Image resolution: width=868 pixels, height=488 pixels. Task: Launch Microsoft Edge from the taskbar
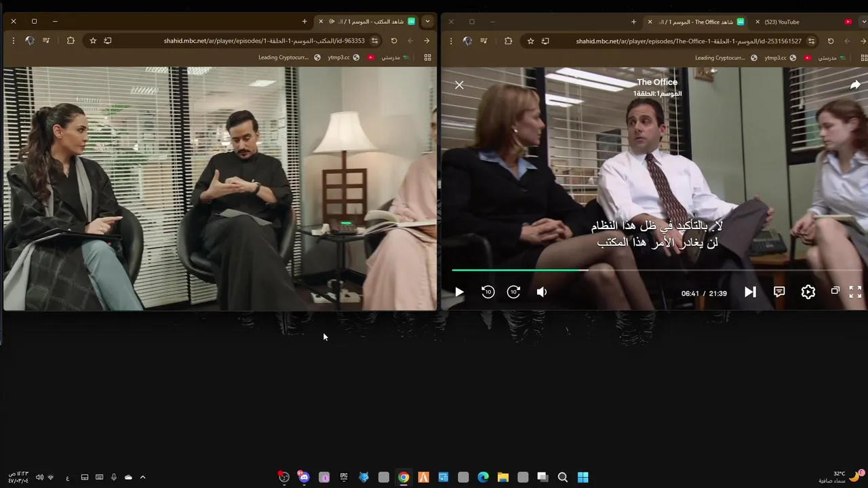point(483,477)
